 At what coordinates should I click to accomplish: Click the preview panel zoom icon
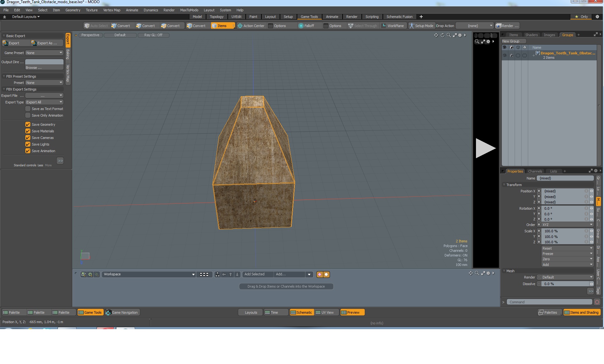coord(477,41)
